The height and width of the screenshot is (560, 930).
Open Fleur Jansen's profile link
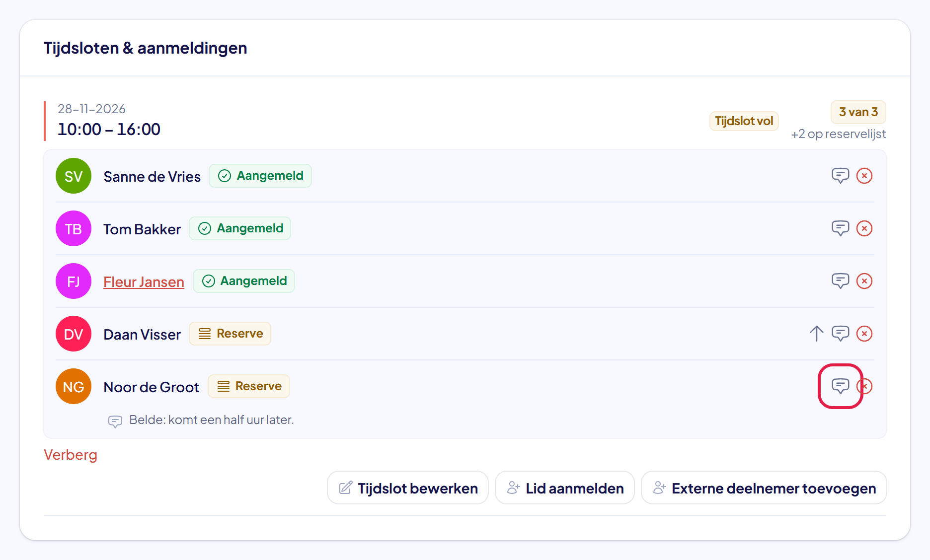(144, 282)
